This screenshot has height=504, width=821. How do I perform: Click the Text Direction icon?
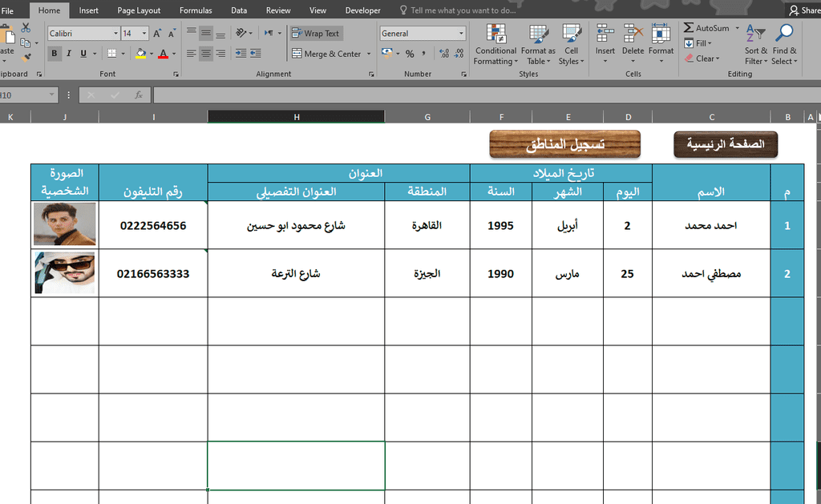pyautogui.click(x=269, y=33)
